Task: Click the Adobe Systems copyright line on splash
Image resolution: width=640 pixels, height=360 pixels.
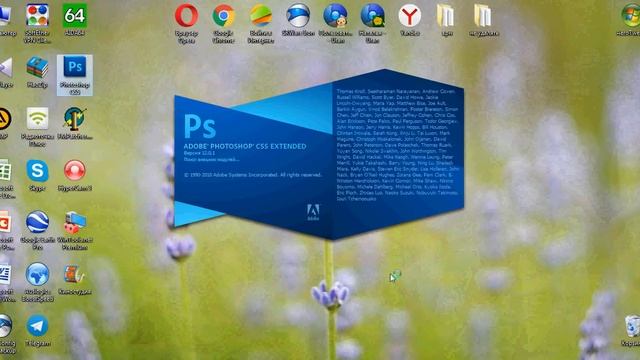Action: [x=253, y=175]
